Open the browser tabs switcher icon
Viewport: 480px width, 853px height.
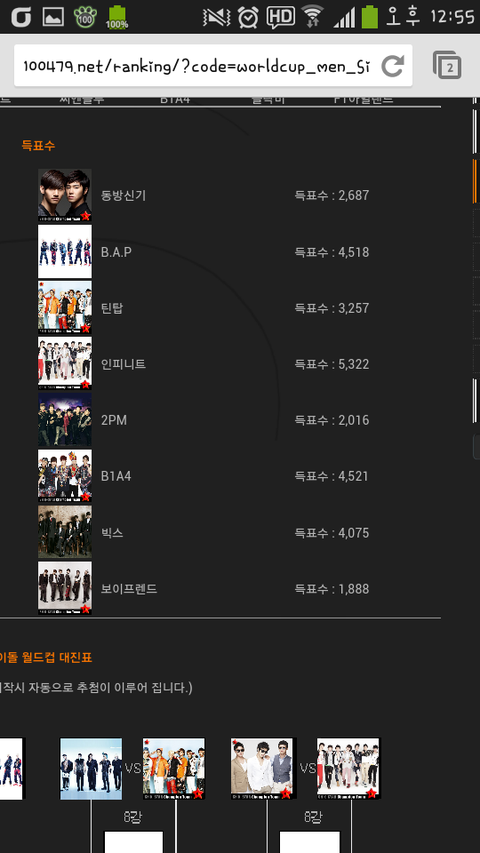(x=447, y=65)
